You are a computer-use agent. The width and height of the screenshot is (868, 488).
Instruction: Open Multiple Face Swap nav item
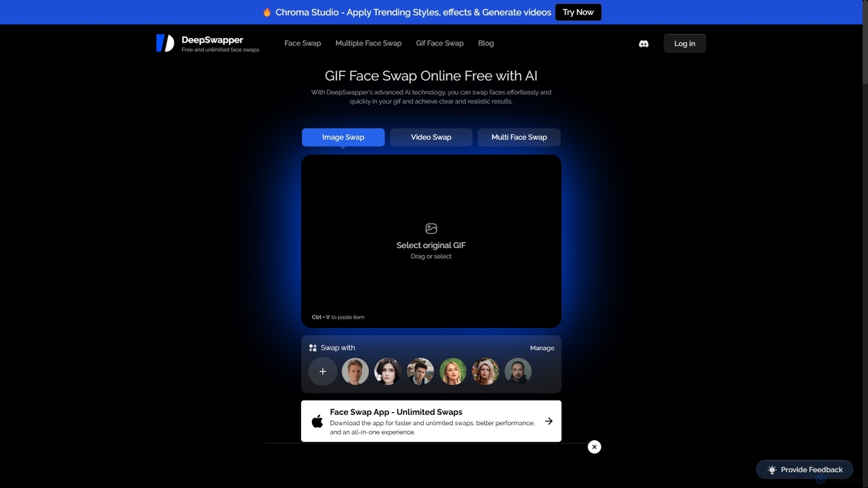point(368,43)
